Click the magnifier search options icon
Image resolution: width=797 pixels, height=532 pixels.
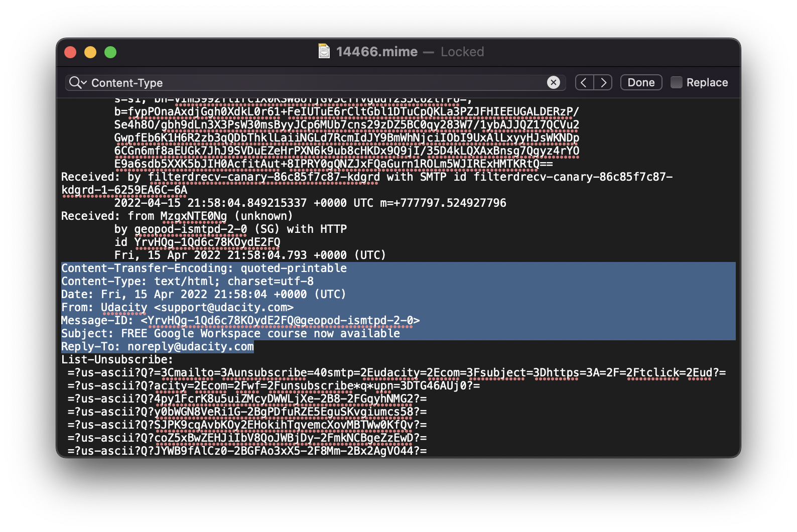(x=78, y=82)
